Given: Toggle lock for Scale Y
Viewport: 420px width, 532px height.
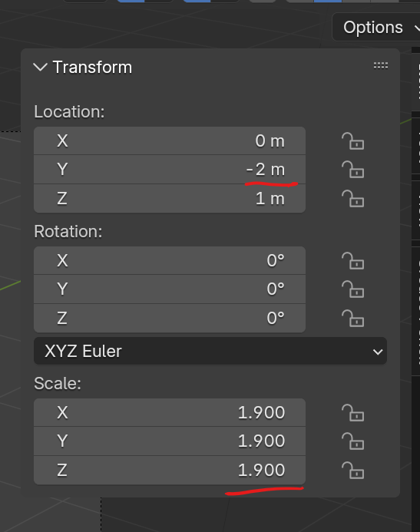Looking at the screenshot, I should click(352, 441).
